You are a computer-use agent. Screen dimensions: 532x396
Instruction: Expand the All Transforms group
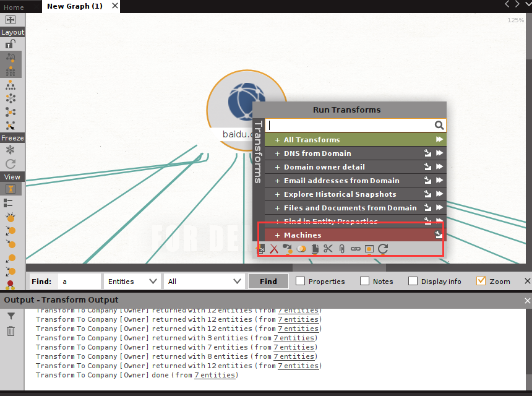click(x=277, y=140)
